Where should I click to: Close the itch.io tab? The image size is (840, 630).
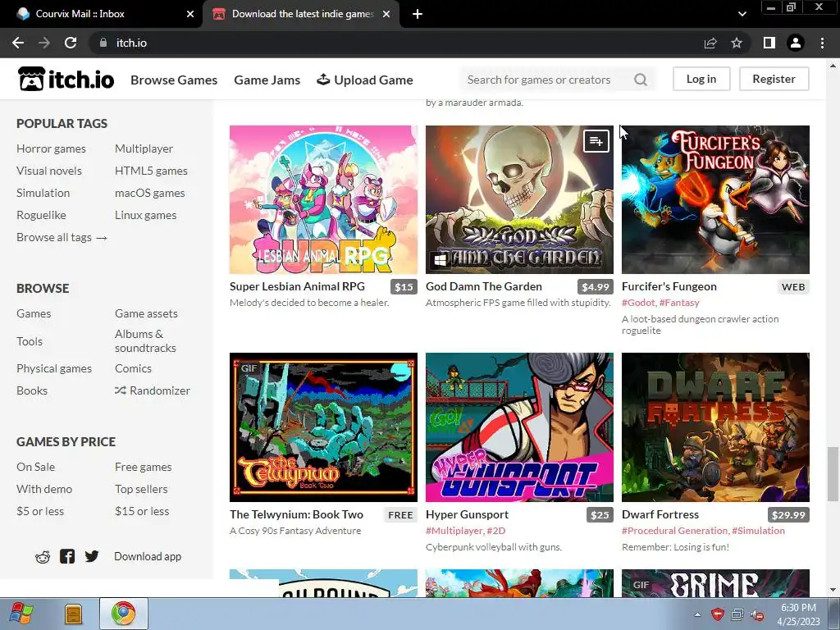[386, 14]
